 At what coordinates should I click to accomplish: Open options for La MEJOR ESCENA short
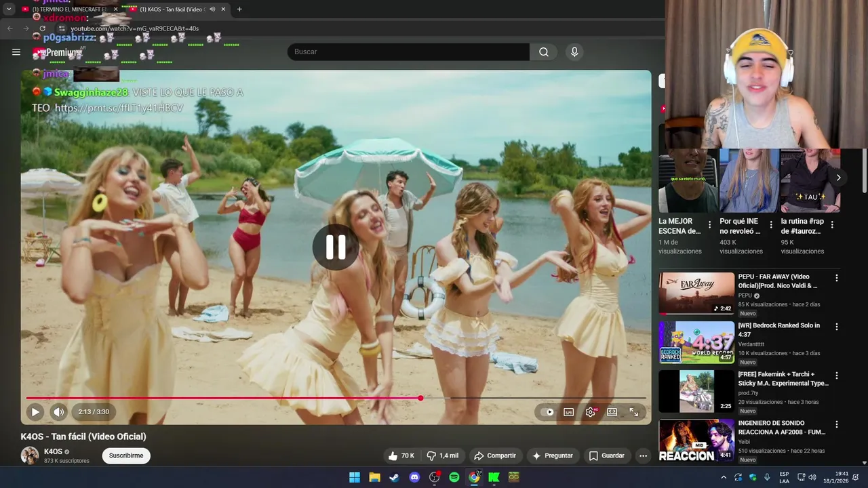point(709,224)
